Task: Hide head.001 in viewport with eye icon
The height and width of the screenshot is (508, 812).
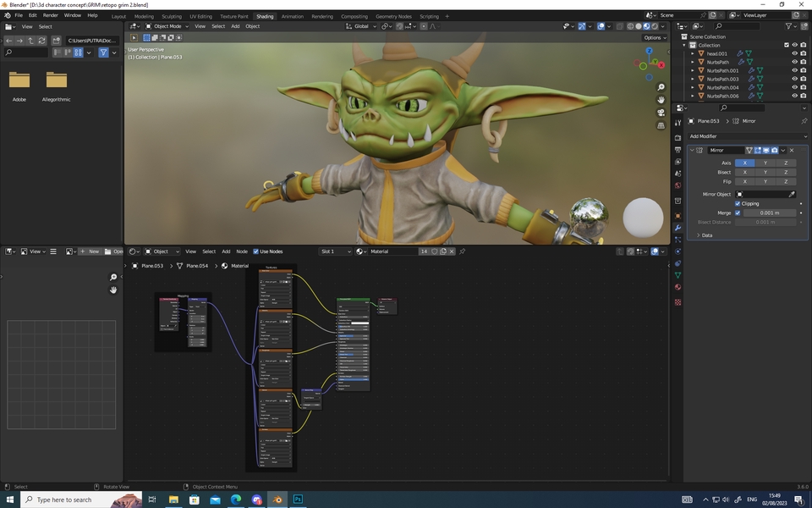Action: [x=794, y=53]
